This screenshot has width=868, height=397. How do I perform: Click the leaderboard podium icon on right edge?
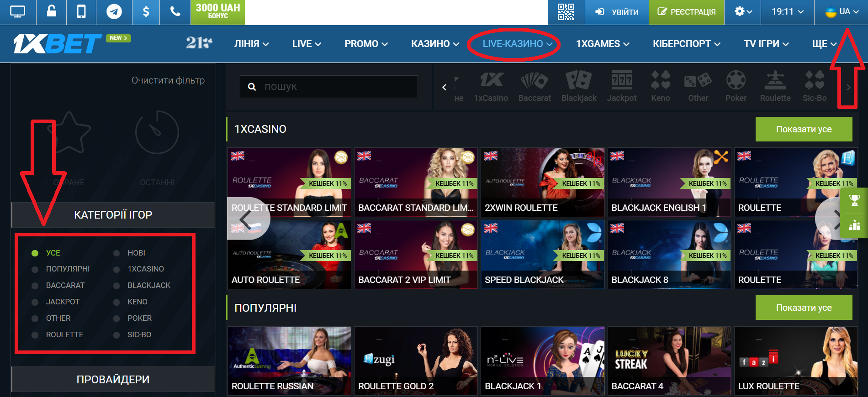pos(855,225)
